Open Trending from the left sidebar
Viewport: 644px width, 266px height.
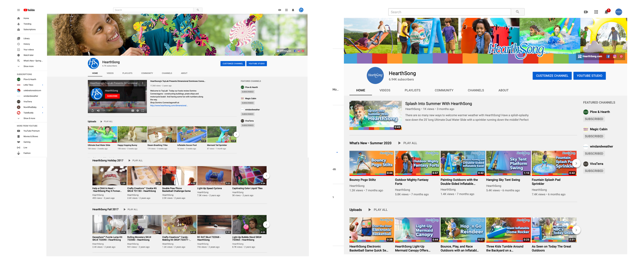pos(27,24)
